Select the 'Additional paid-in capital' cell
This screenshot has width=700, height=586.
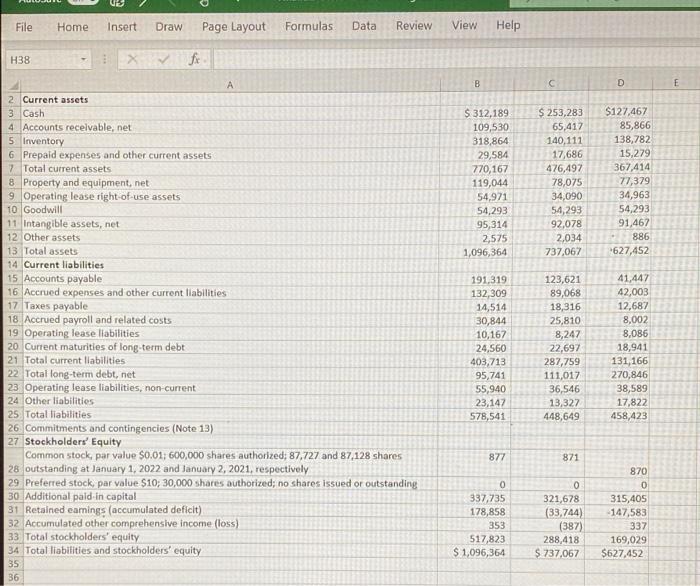pyautogui.click(x=230, y=496)
